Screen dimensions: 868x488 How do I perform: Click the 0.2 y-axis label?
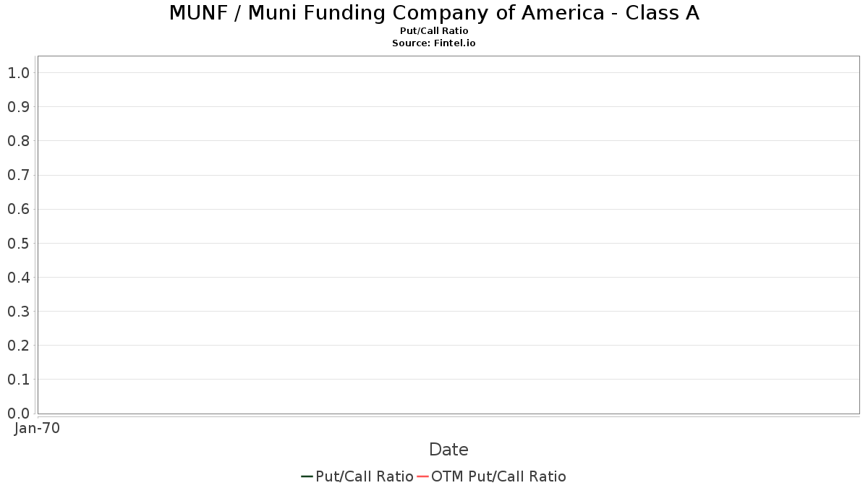[18, 346]
